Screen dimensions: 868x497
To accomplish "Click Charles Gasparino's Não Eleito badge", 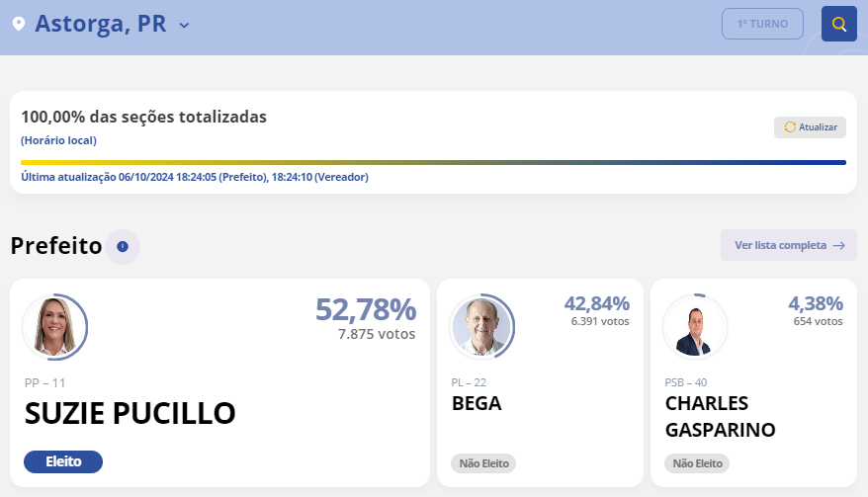I will tap(697, 463).
